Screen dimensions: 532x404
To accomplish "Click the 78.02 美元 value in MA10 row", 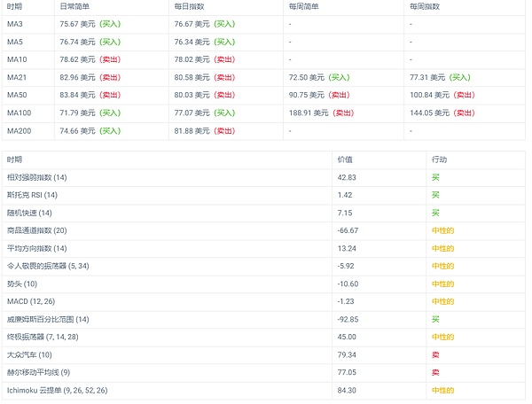I will click(x=192, y=59).
